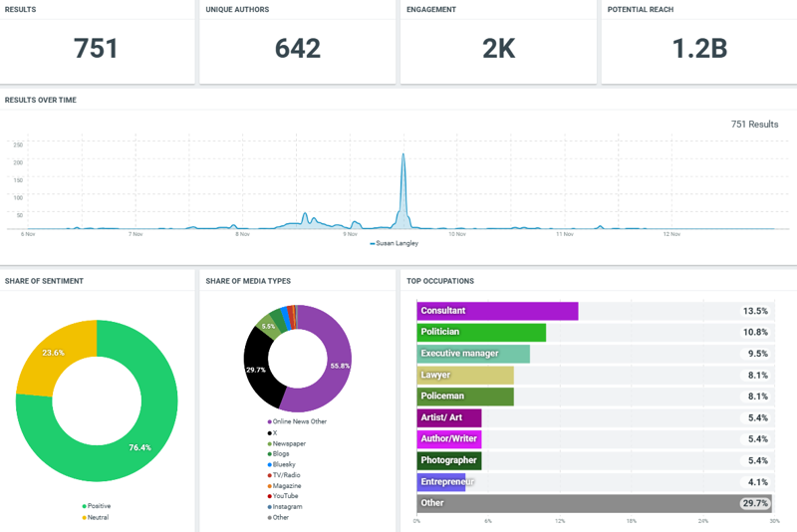Select the black 29.7% media donut segment
This screenshot has width=797, height=532.
[x=259, y=371]
